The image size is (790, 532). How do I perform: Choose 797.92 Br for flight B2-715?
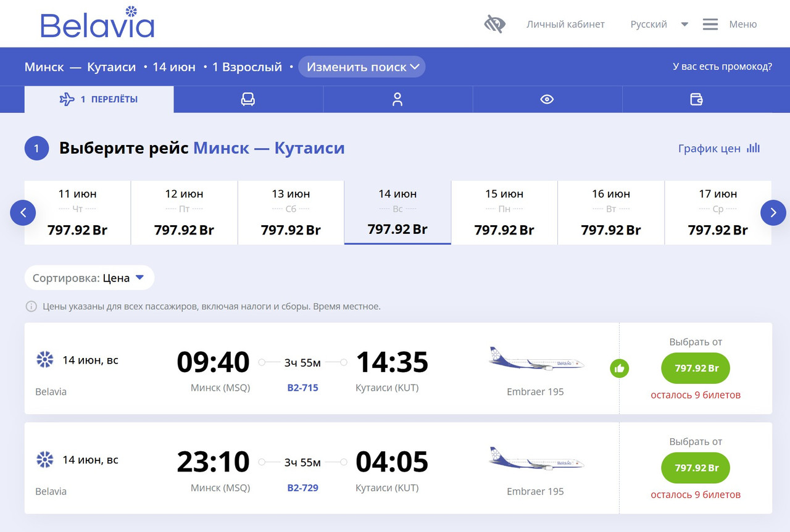696,368
